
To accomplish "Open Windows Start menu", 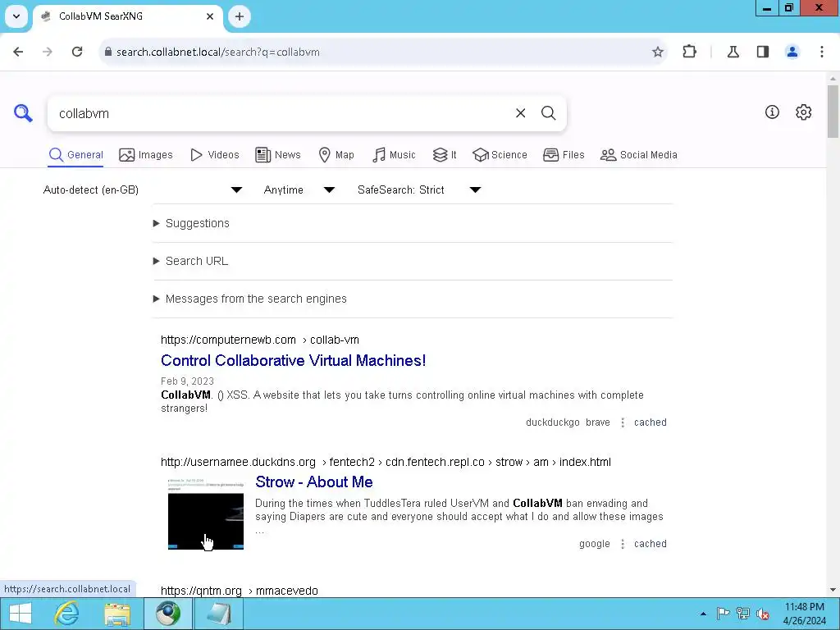I will click(21, 614).
